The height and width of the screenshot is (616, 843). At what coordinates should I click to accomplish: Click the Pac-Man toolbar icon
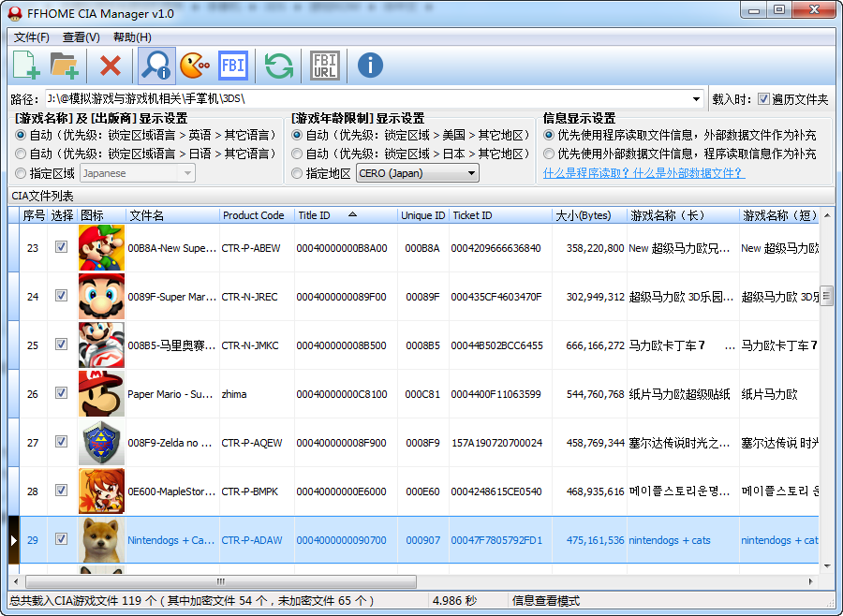(194, 66)
